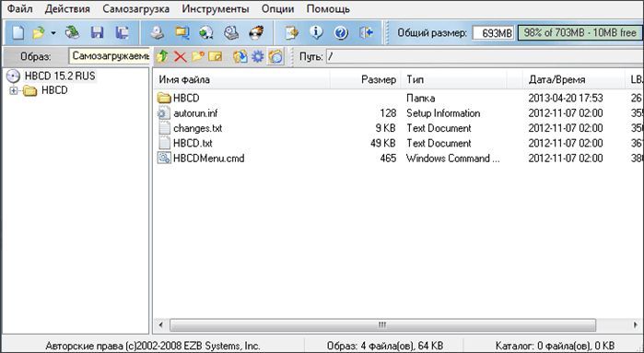
Task: Sort by Дата/Время column header
Action: [574, 79]
